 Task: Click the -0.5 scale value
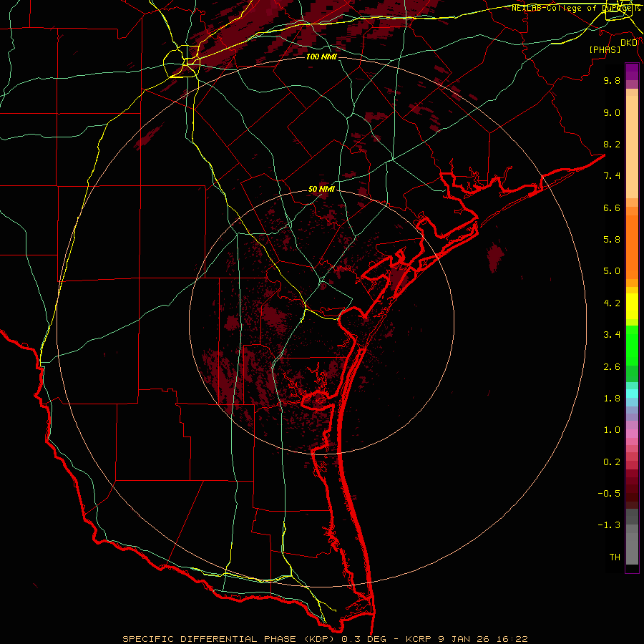click(x=609, y=494)
